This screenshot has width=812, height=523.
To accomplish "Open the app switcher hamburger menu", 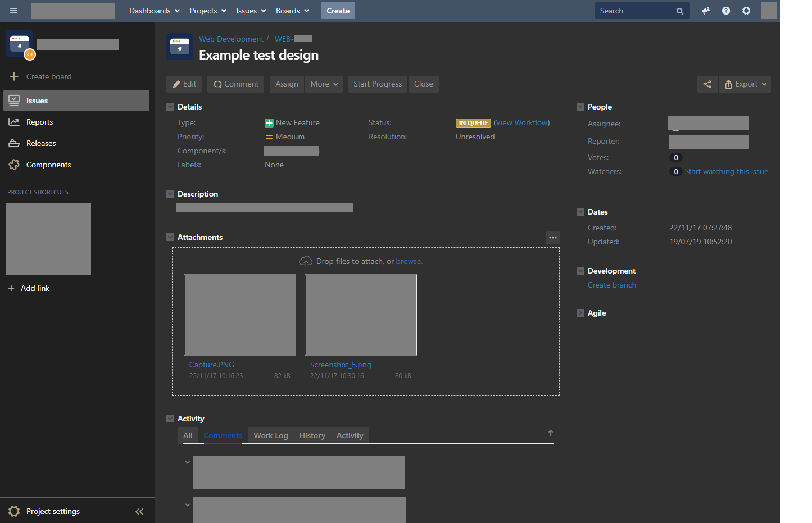I will 13,11.
